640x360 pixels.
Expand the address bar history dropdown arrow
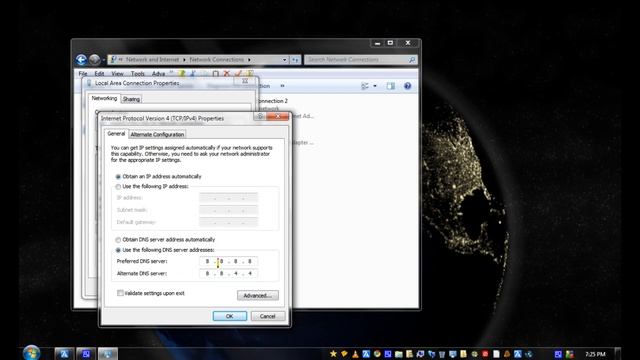[284, 60]
